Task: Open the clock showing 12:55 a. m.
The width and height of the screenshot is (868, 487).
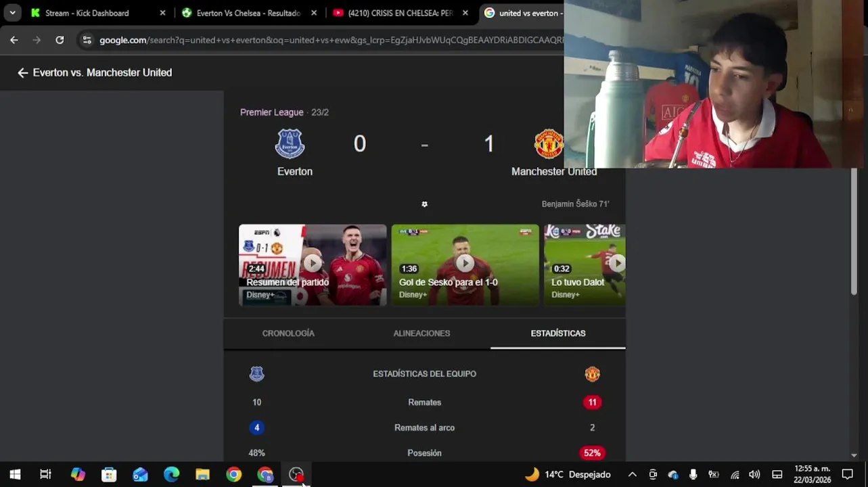Action: 812,475
